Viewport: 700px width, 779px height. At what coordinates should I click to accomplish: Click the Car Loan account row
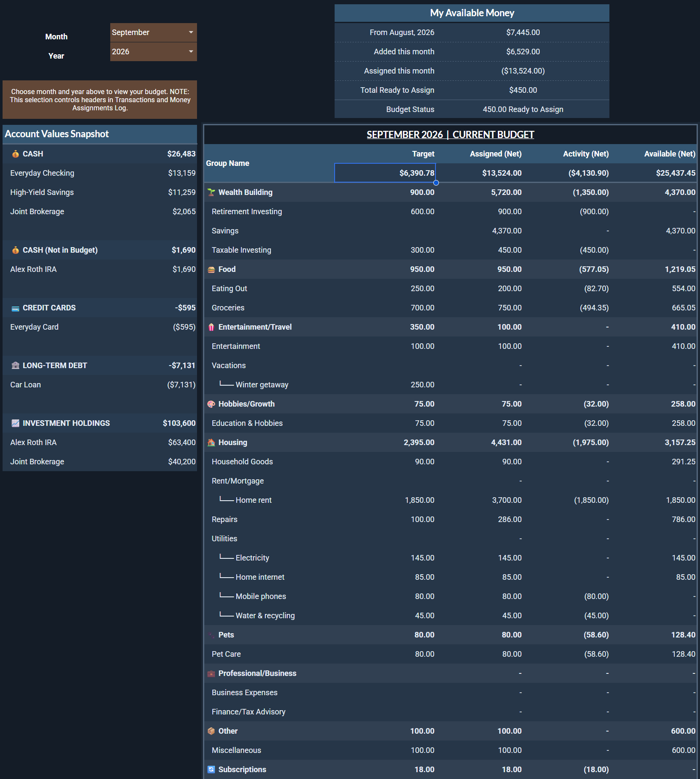click(x=100, y=385)
